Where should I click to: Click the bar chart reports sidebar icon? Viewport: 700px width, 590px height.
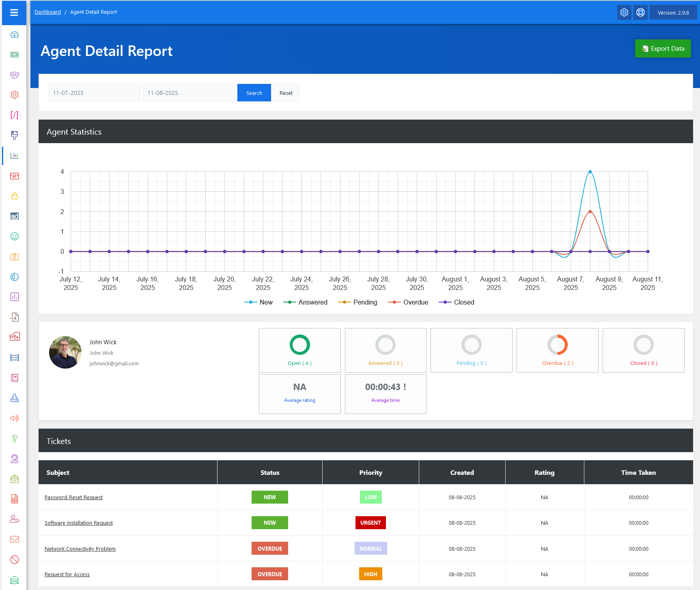tap(15, 155)
